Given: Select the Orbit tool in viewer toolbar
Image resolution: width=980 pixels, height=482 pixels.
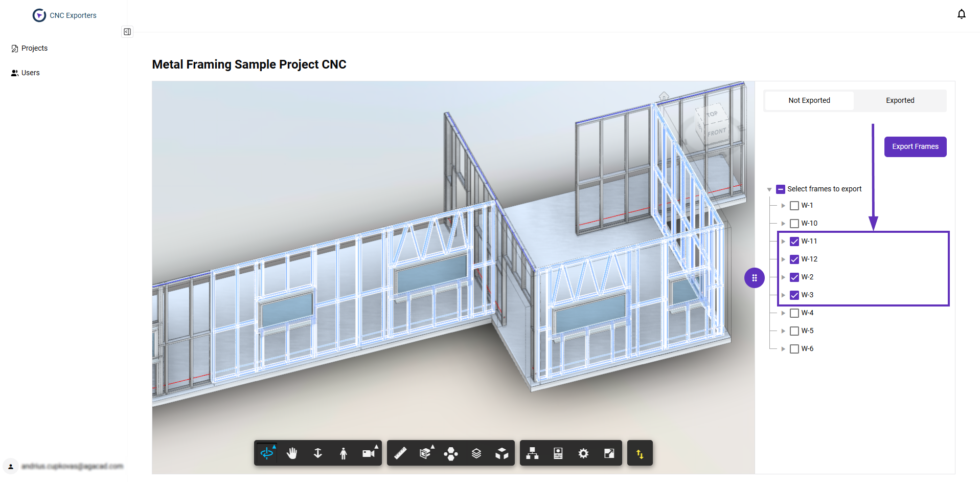Looking at the screenshot, I should [267, 453].
